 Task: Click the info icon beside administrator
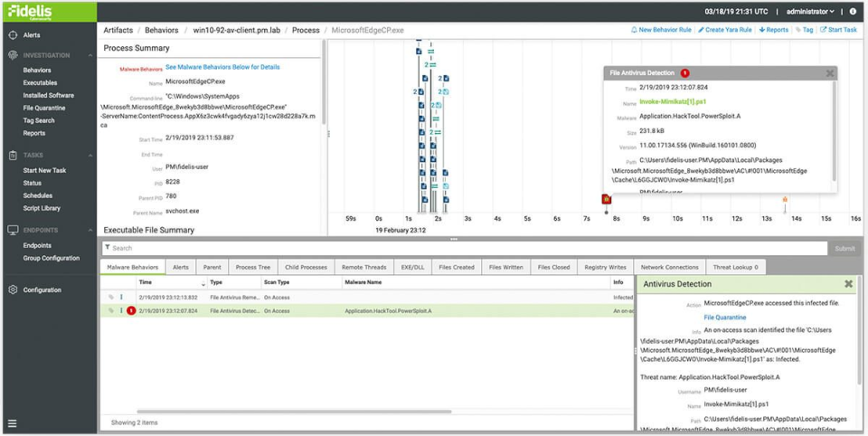[x=853, y=12]
